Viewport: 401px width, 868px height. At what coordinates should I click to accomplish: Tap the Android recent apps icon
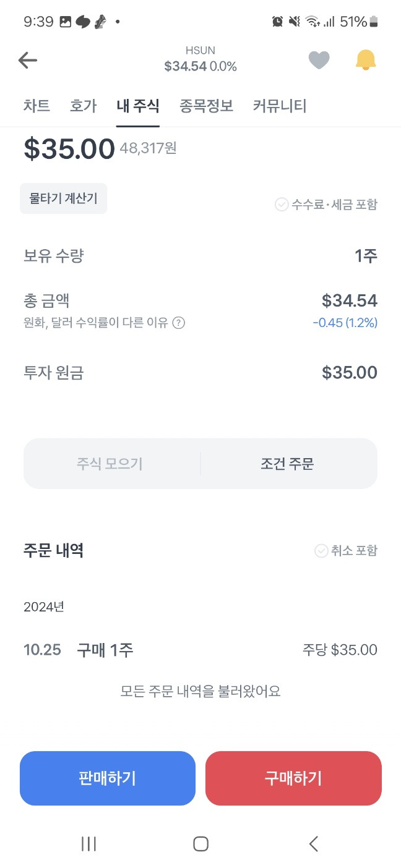(88, 844)
